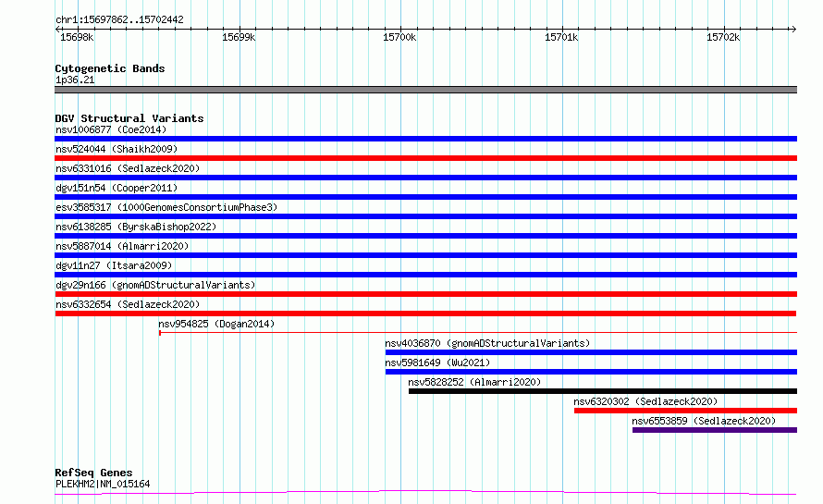Image resolution: width=823 pixels, height=504 pixels.
Task: Click the dgv29n166 (gnomADStructuralVariants) red bar
Action: pos(425,294)
